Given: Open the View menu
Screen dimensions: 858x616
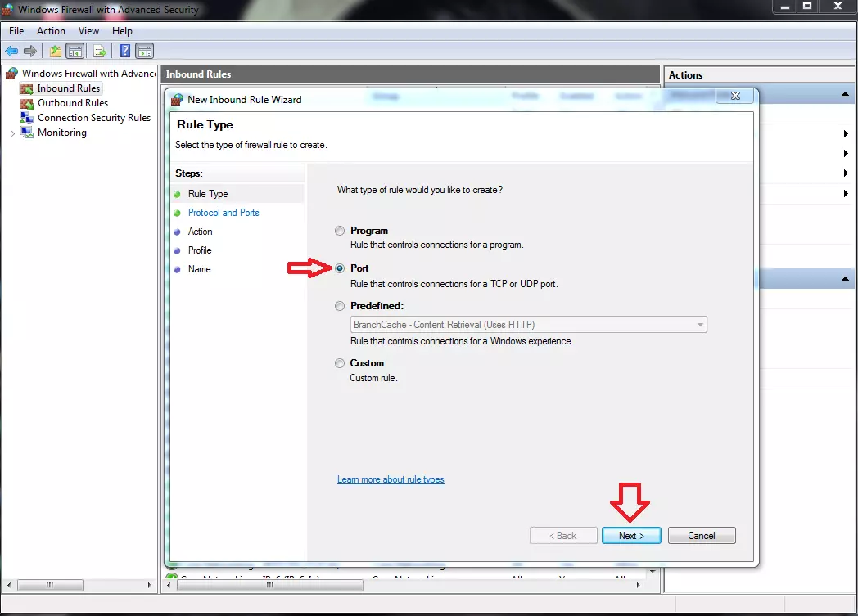Looking at the screenshot, I should pos(88,30).
